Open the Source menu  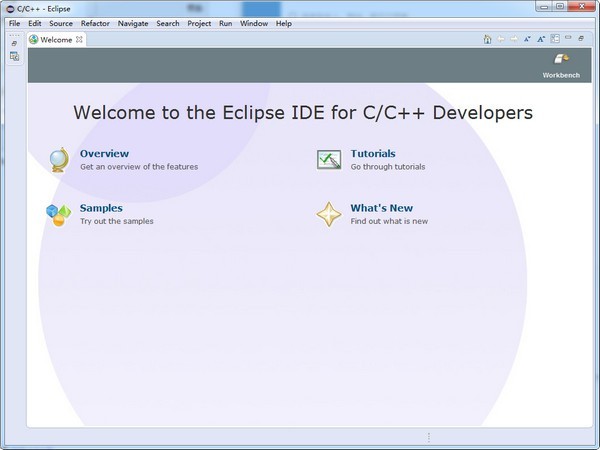(61, 23)
